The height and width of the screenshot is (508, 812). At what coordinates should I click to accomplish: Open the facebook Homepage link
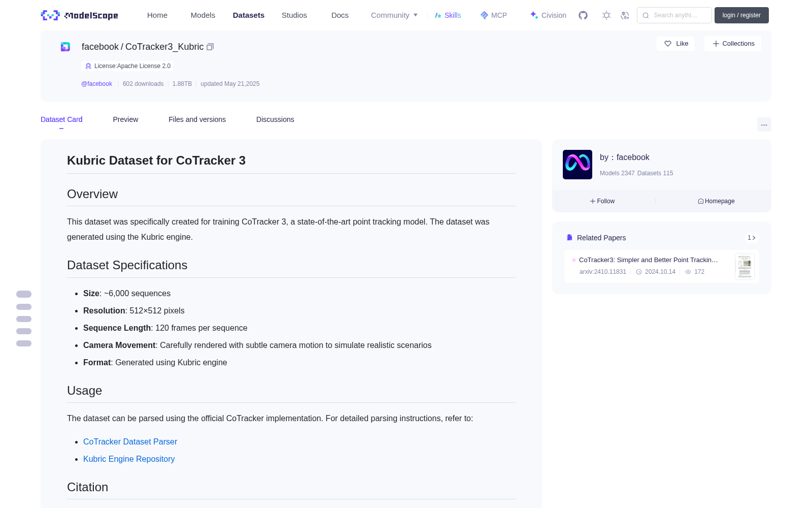[716, 201]
